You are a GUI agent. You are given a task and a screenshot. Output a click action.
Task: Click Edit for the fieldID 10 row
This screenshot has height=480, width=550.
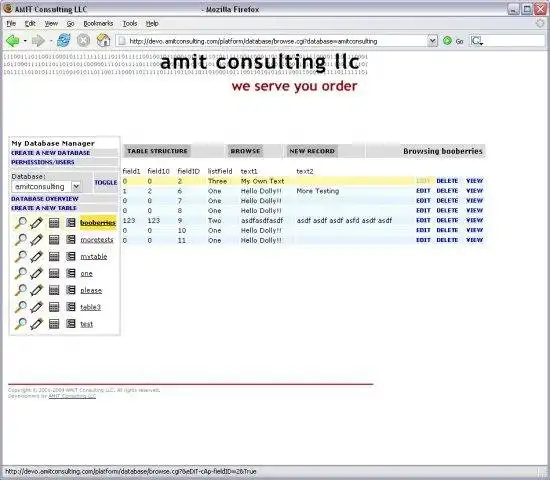[x=423, y=230]
